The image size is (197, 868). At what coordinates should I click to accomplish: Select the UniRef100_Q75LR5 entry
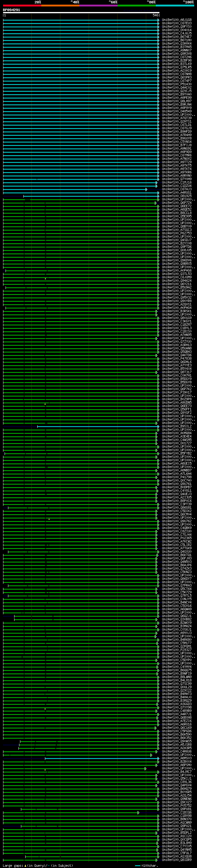[177, 67]
